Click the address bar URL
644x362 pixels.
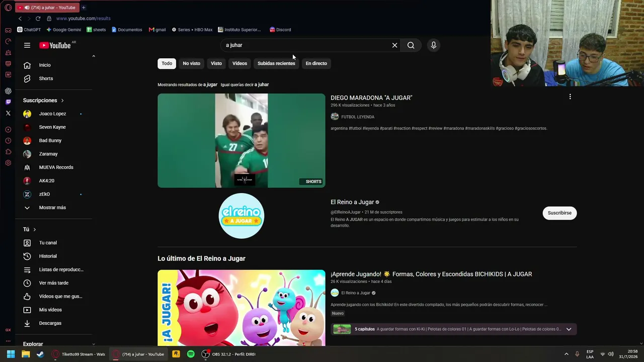(x=84, y=19)
